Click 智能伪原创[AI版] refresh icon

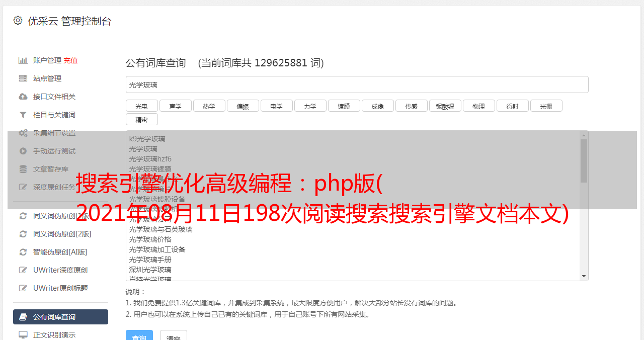click(23, 252)
